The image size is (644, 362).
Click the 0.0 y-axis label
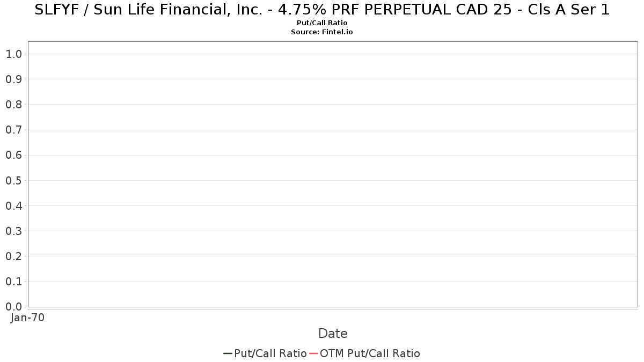(13, 307)
